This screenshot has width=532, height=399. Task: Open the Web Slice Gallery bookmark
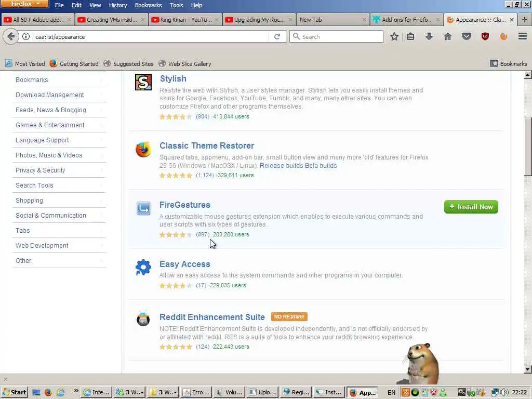(x=185, y=63)
